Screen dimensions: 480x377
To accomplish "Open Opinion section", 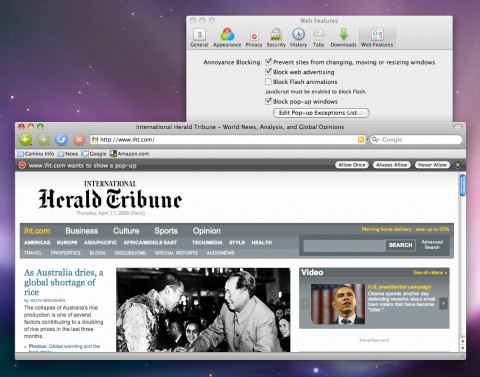I will click(207, 231).
